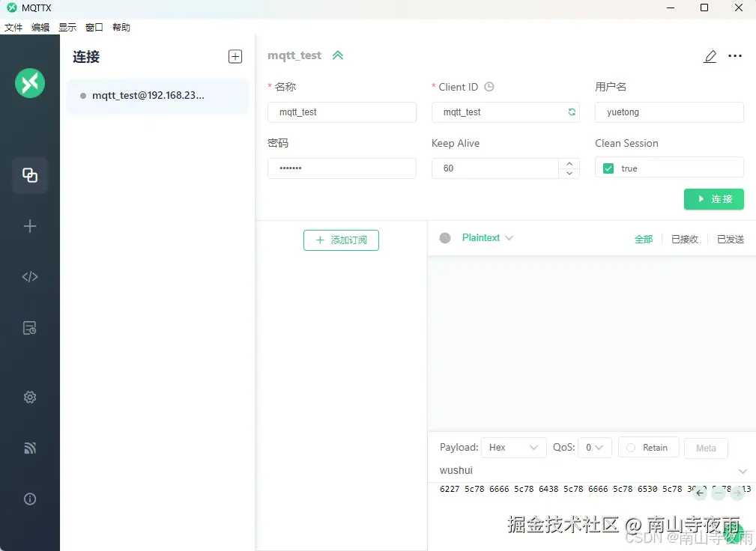Open the Settings gear icon

(x=30, y=397)
